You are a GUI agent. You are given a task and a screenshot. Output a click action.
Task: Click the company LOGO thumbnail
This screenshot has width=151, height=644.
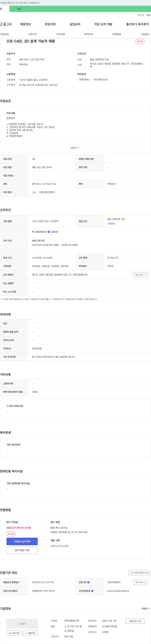click(22, 624)
